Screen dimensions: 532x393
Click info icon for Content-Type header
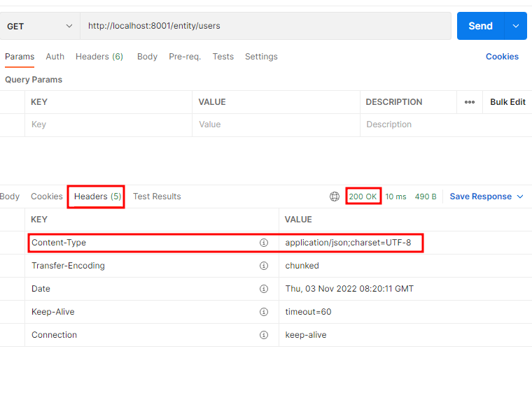[264, 243]
